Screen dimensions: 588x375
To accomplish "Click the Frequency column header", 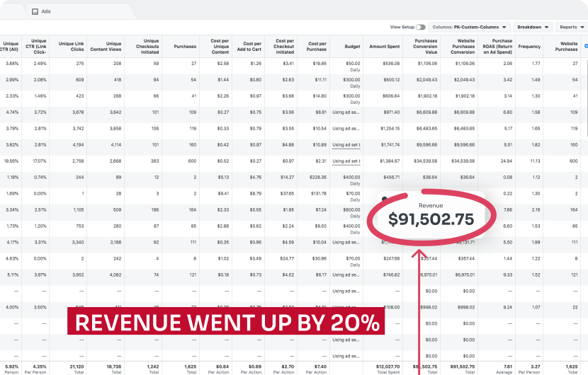I will click(529, 46).
